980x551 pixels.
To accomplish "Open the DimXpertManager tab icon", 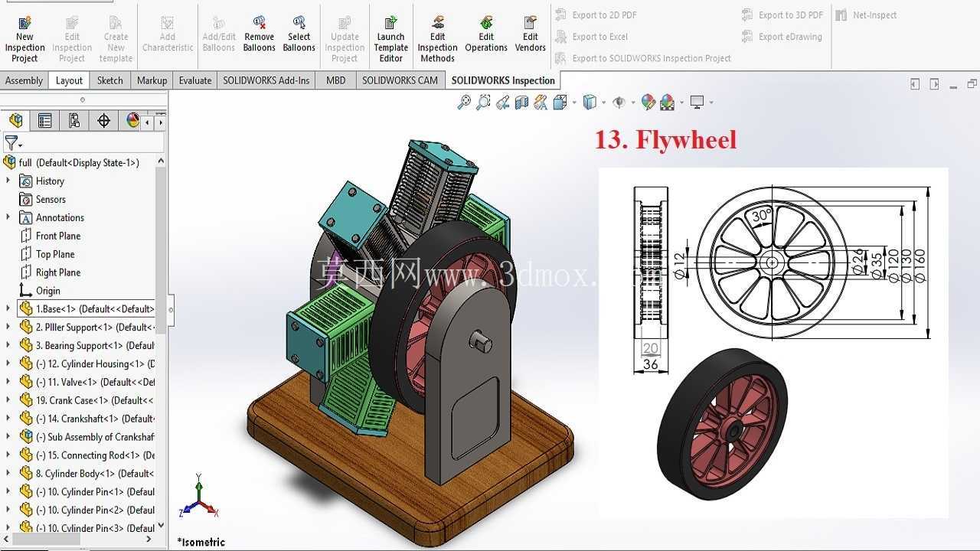I will [103, 120].
